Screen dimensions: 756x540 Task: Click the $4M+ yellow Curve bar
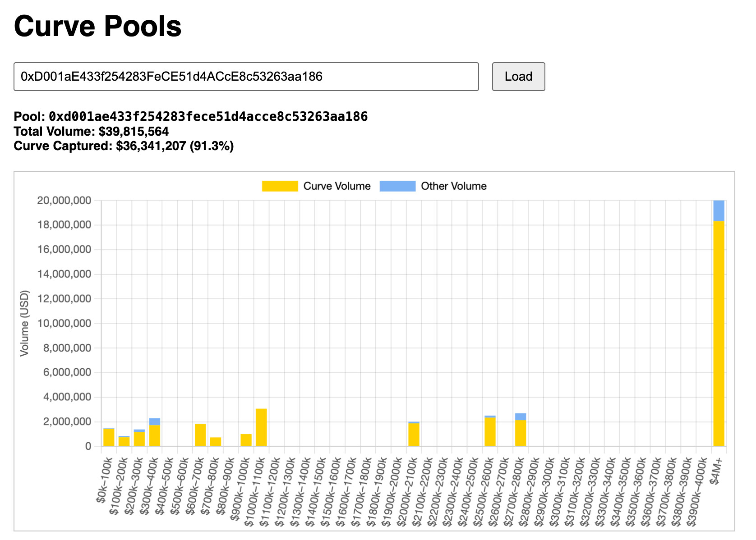point(719,334)
